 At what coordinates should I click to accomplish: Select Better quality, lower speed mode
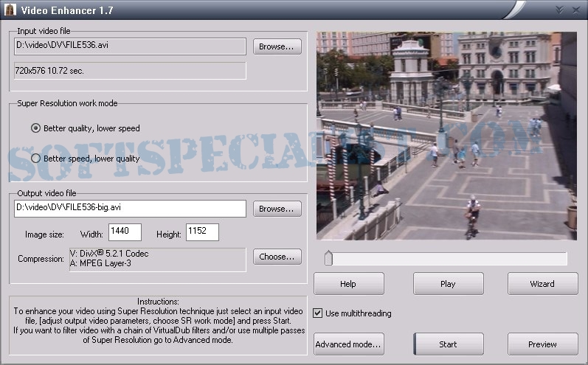click(35, 128)
